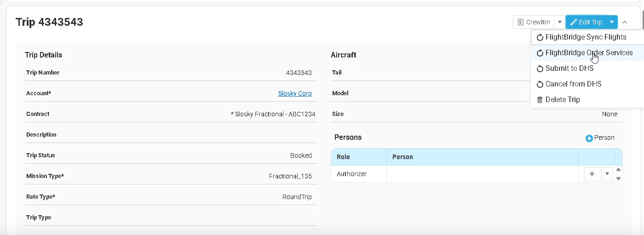Image resolution: width=644 pixels, height=235 pixels.
Task: Click the pencil icon on Edit Trip
Action: click(x=574, y=22)
